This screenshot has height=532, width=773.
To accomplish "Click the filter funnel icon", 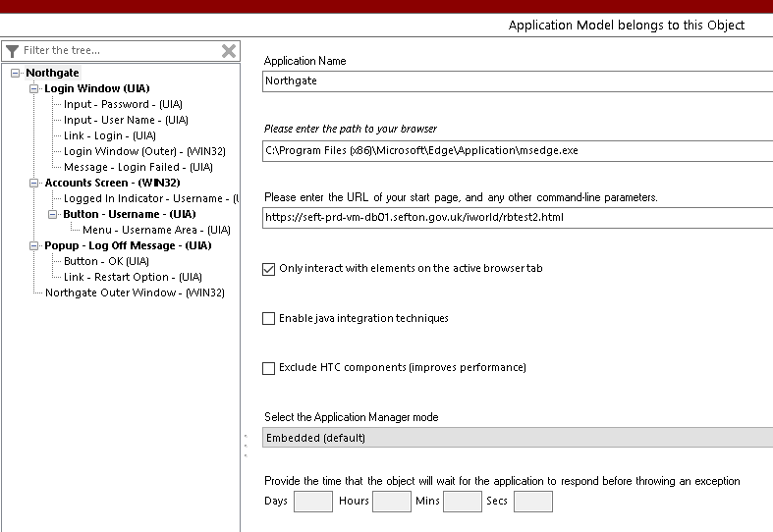I will 13,51.
